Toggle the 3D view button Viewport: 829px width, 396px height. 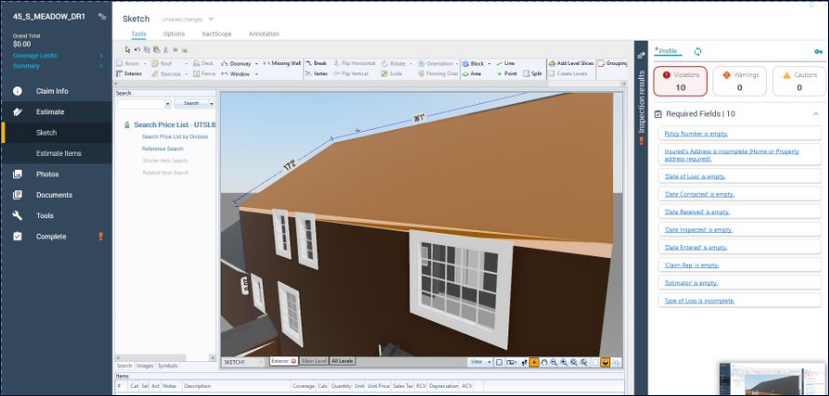pos(605,362)
